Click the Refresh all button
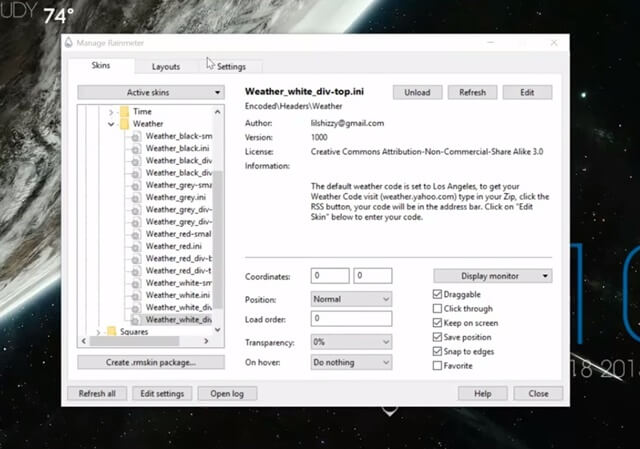The width and height of the screenshot is (640, 449). tap(97, 393)
